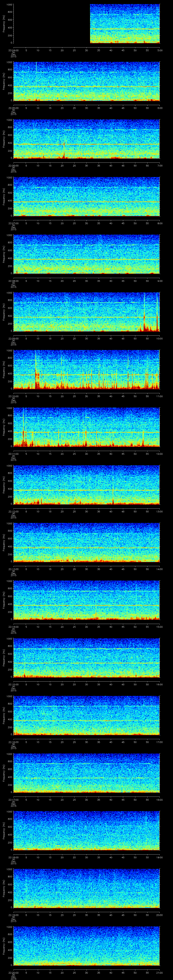Click the Frequency (Hz) axis label of top panel
The image size is (173, 980).
click(4, 24)
